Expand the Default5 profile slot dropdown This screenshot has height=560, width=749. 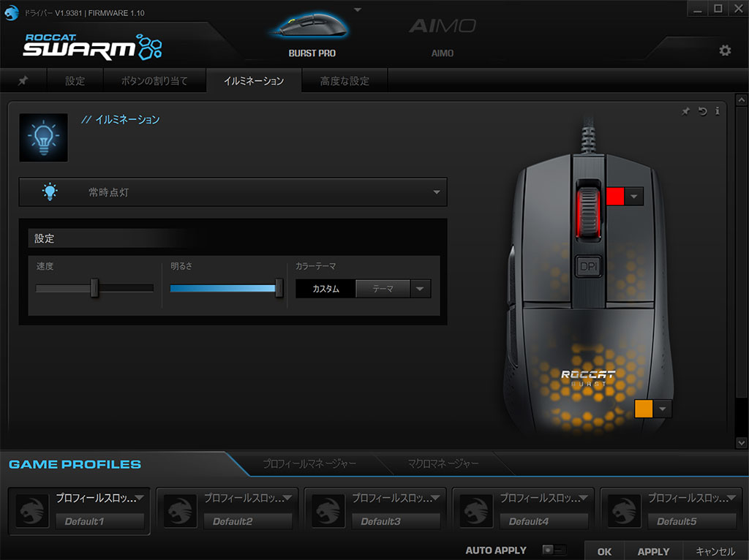[731, 498]
